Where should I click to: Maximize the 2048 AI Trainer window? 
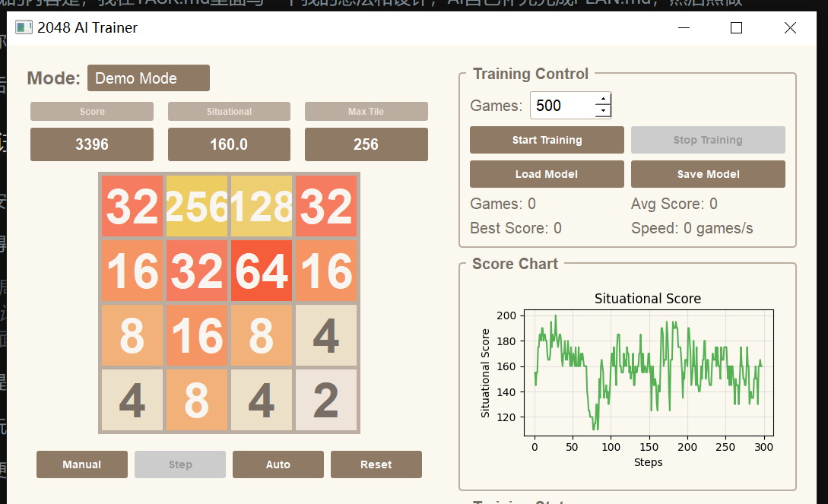[736, 28]
